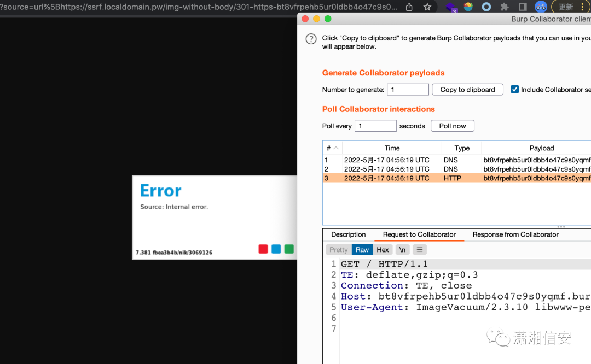Open the Description tab
The height and width of the screenshot is (364, 591).
coord(348,234)
